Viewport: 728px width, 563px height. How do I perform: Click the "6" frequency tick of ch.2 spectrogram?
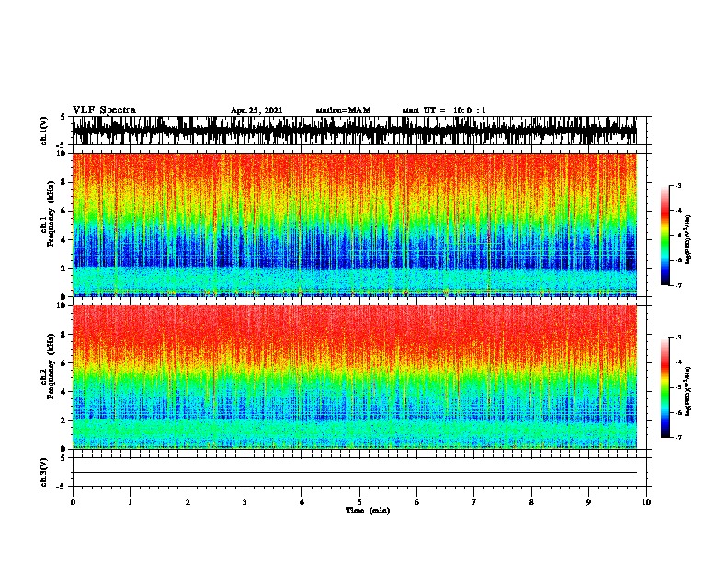coord(64,363)
